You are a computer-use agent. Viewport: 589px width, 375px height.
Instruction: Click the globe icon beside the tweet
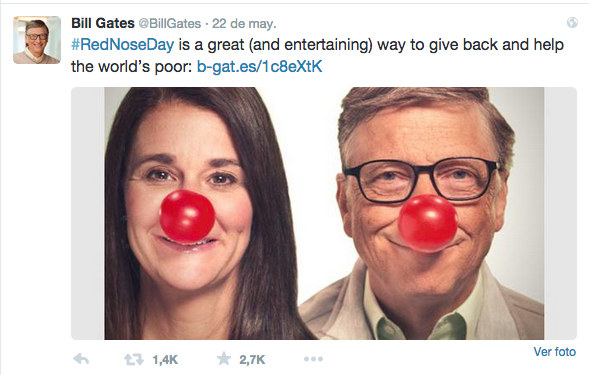[572, 23]
